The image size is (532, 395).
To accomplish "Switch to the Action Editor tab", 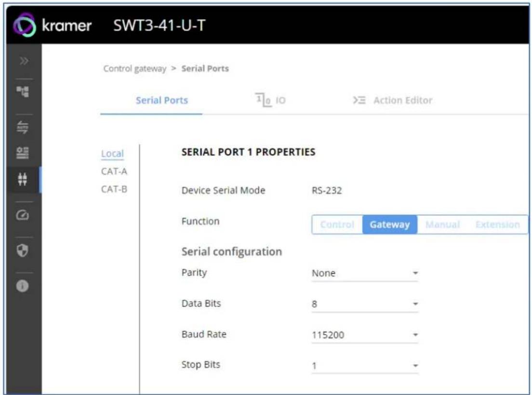I will point(393,100).
